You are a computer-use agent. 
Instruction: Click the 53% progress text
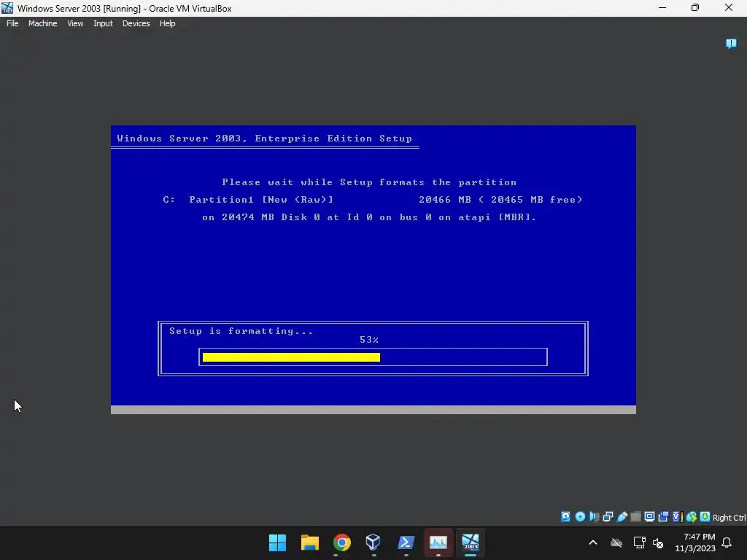tap(368, 340)
